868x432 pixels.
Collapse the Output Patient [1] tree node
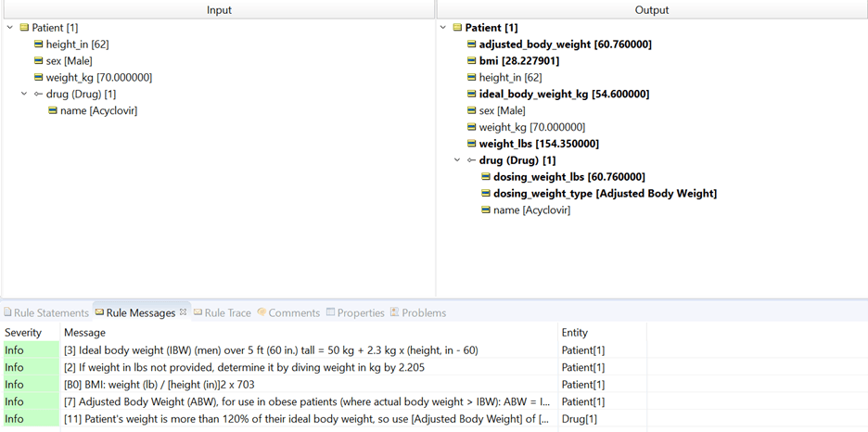click(444, 28)
